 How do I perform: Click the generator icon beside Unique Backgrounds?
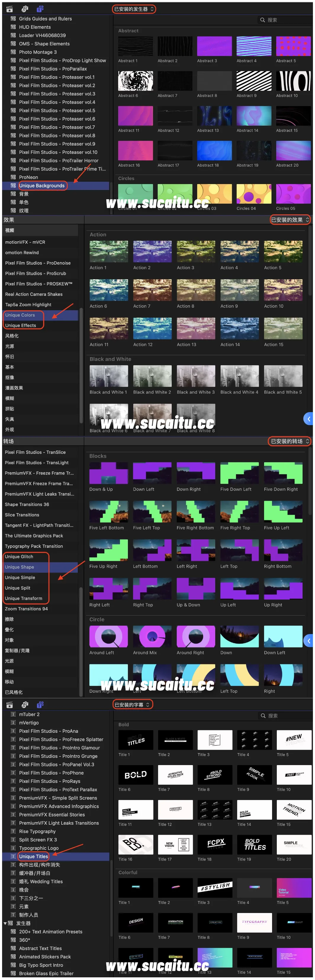coord(13,185)
